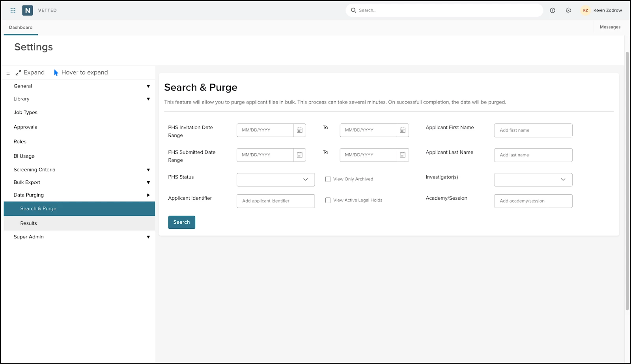This screenshot has width=631, height=364.
Task: Click PHS Invitation start date input
Action: tap(265, 130)
